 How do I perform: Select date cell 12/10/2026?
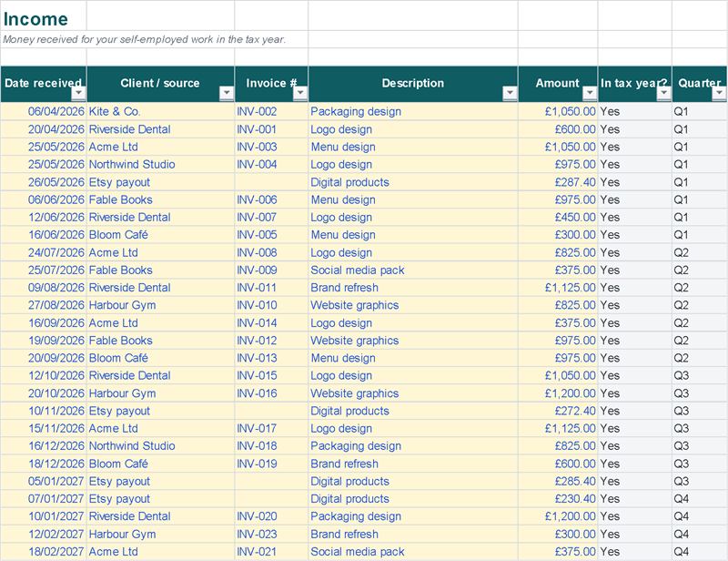tap(44, 375)
